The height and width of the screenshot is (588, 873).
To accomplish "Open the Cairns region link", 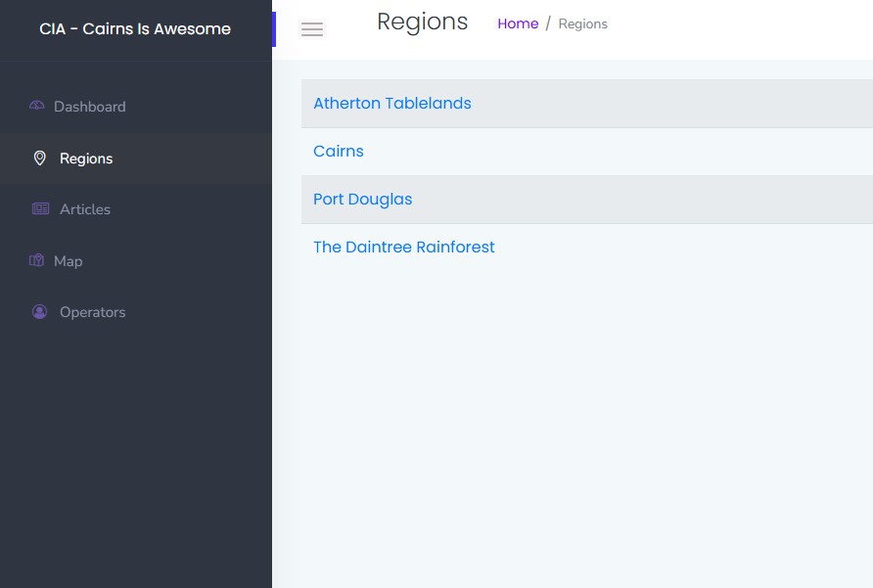I will click(x=339, y=151).
